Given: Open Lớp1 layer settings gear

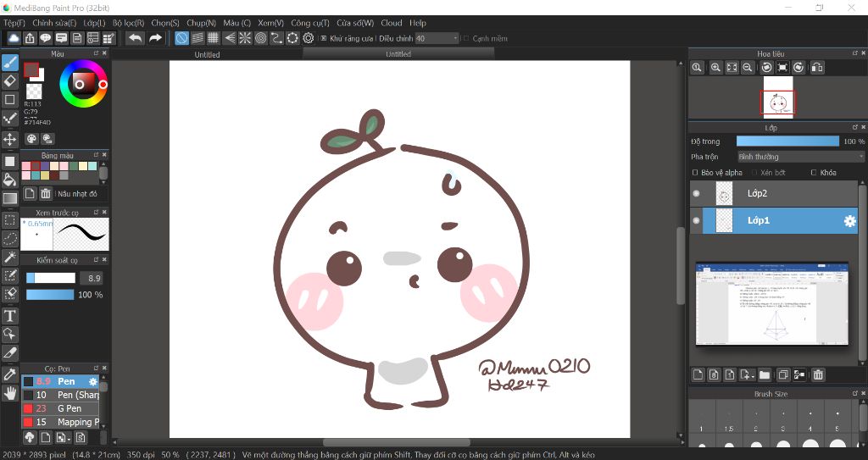Looking at the screenshot, I should click(849, 221).
